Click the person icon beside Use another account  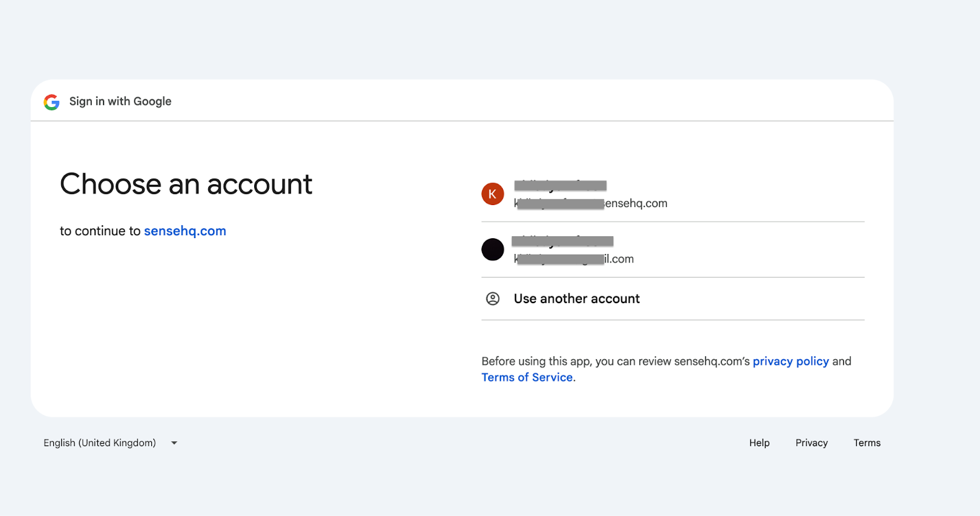click(492, 299)
